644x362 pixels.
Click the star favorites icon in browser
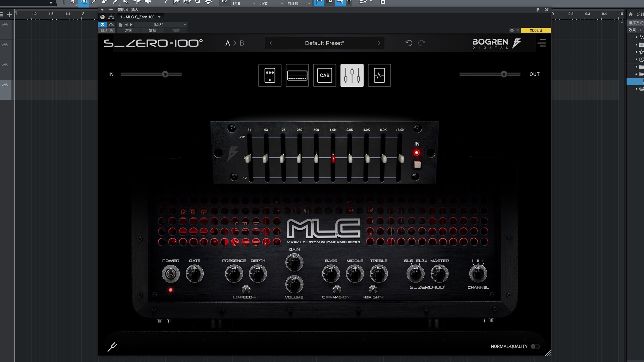(641, 52)
